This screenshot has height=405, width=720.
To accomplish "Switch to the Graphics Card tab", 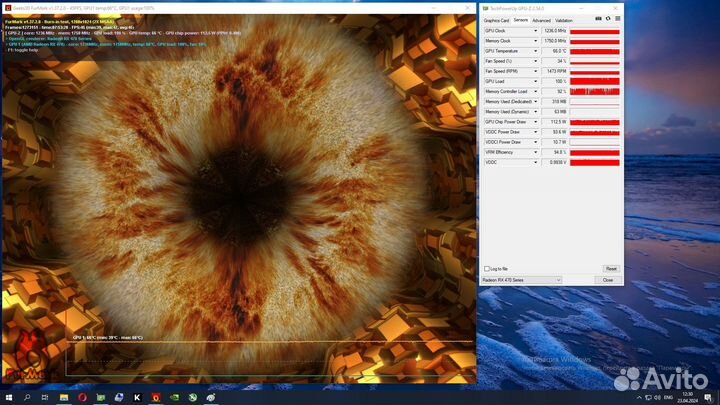I will [496, 21].
